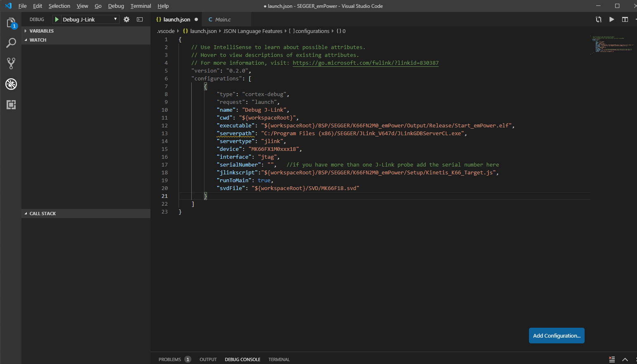Collapse the Watch section
Screen dimensions: 637x364
[x=38, y=40]
